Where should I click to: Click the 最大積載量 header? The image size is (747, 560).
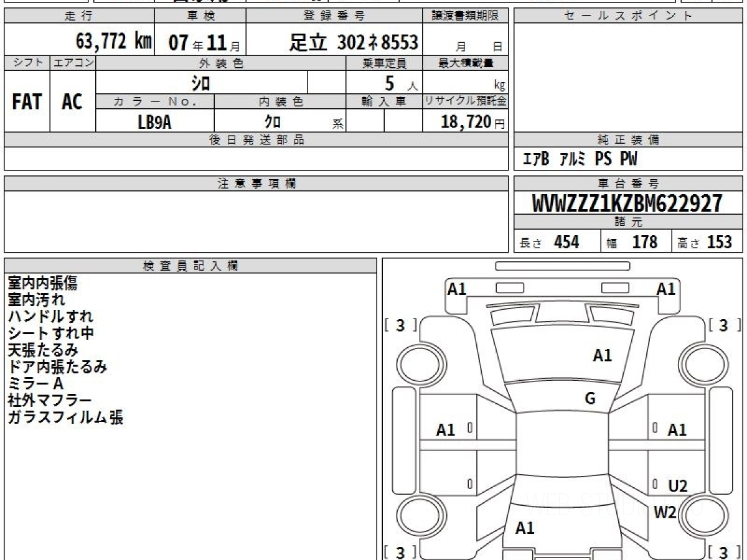466,63
